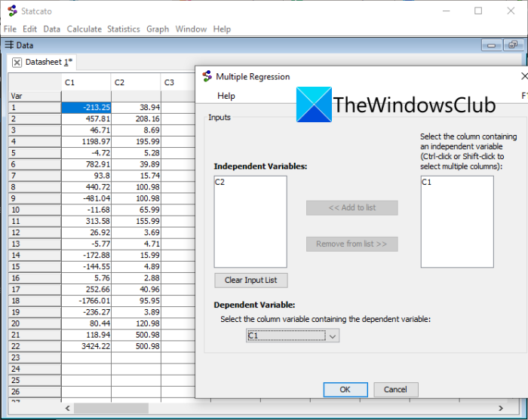The image size is (528, 420).
Task: Select cell with value 3424.22
Action: click(86, 346)
